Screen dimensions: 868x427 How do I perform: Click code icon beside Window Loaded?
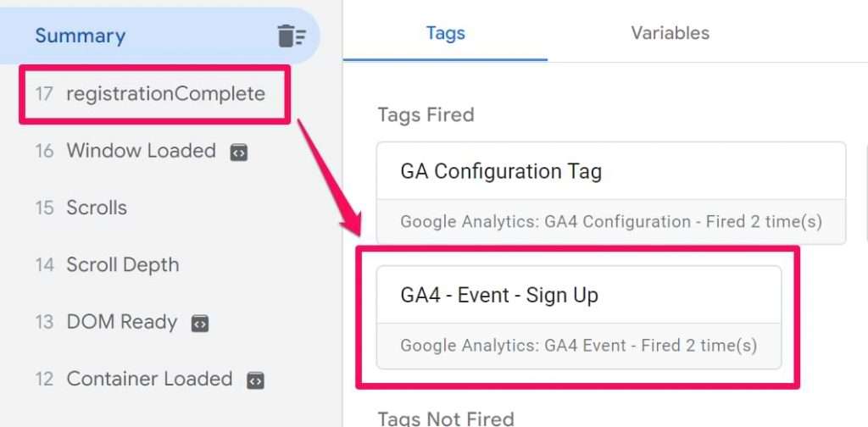[238, 152]
